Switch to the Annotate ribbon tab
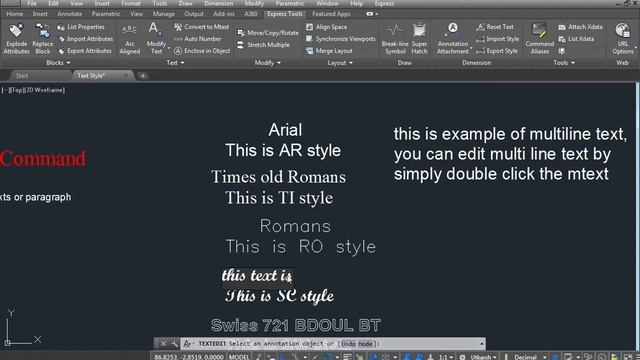The image size is (640, 360). click(x=69, y=14)
